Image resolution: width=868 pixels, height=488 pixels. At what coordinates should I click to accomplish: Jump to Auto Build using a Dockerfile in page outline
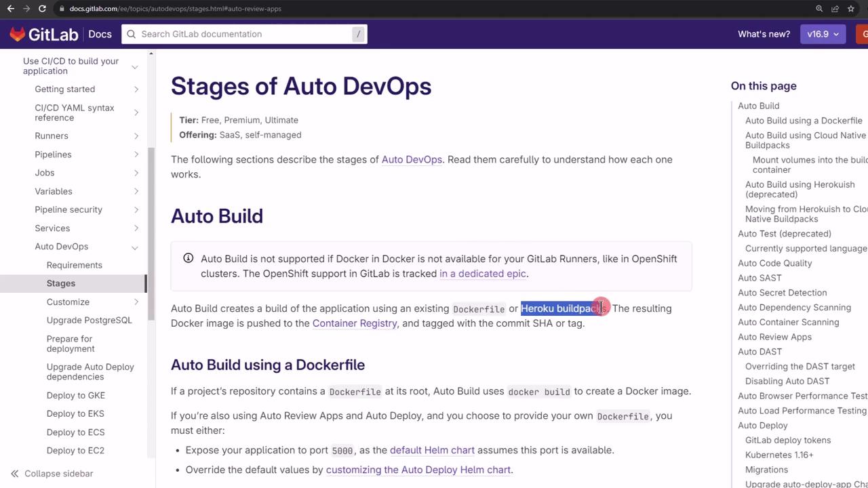point(804,121)
